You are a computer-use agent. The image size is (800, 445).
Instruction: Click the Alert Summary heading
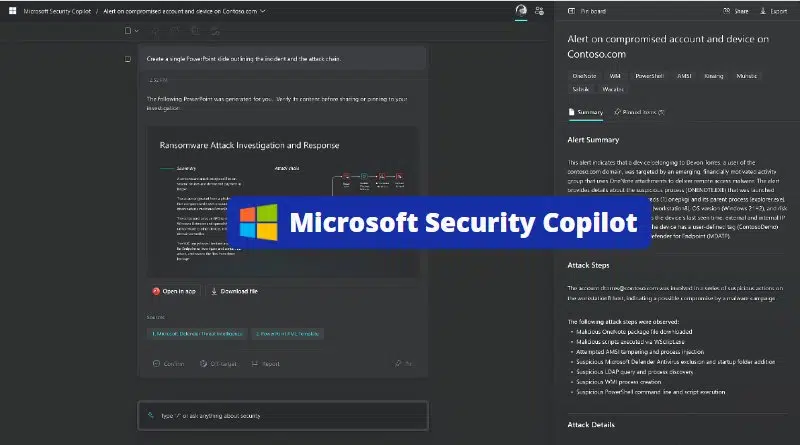[x=593, y=140]
